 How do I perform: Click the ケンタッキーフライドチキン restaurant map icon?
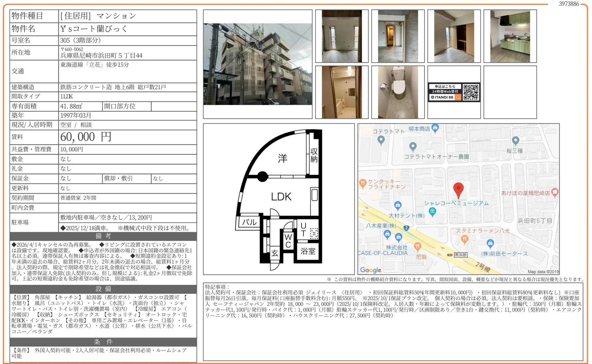(x=362, y=183)
